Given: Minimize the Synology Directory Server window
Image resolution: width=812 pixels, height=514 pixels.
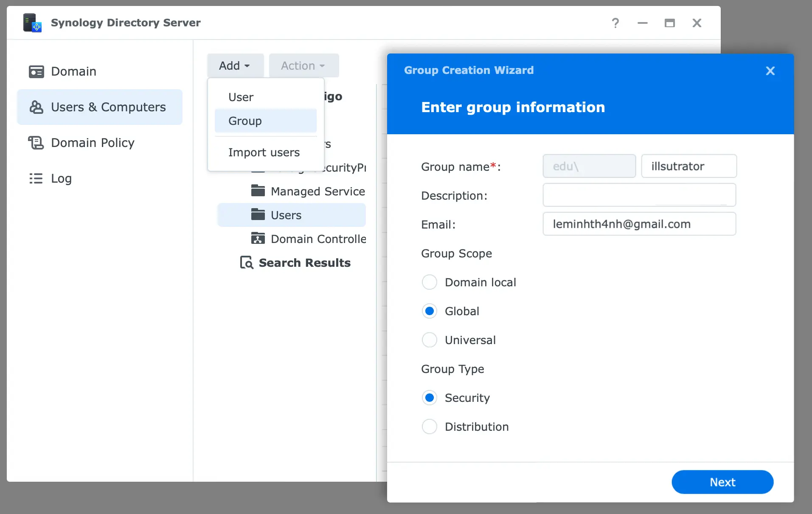Looking at the screenshot, I should (x=643, y=23).
